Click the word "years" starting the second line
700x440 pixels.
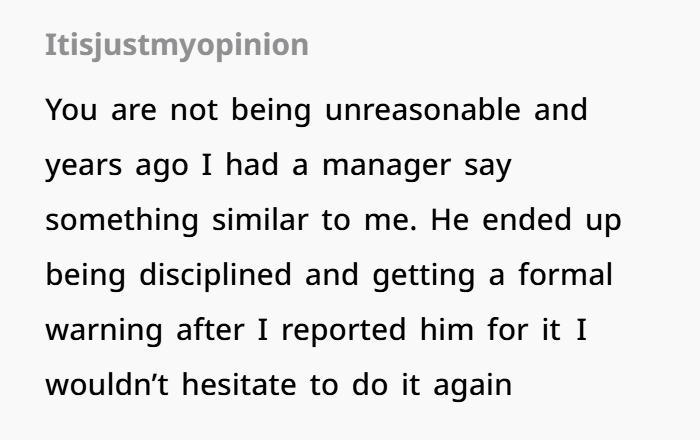click(83, 166)
